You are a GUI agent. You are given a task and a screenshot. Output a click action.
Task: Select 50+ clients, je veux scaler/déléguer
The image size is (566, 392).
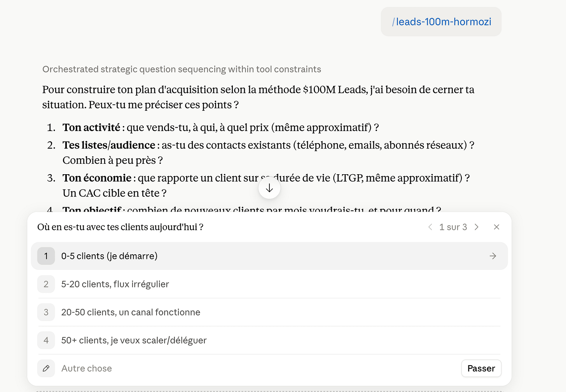tap(269, 340)
